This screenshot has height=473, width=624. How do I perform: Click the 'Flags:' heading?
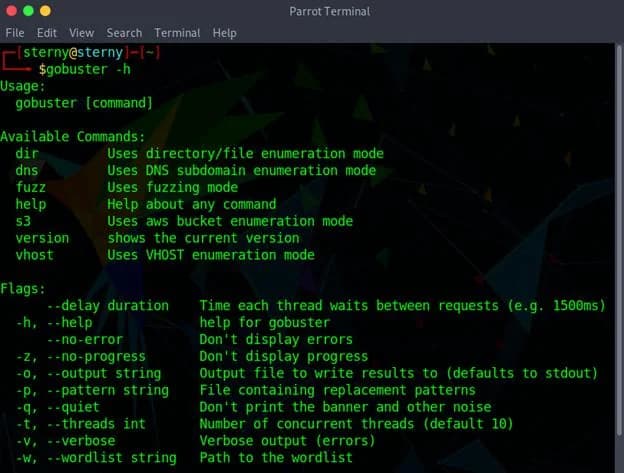pyautogui.click(x=23, y=289)
